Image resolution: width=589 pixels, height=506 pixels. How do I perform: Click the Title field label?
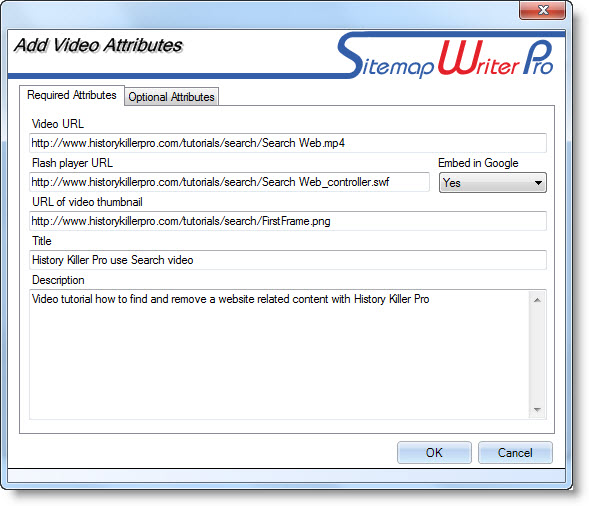tap(42, 241)
